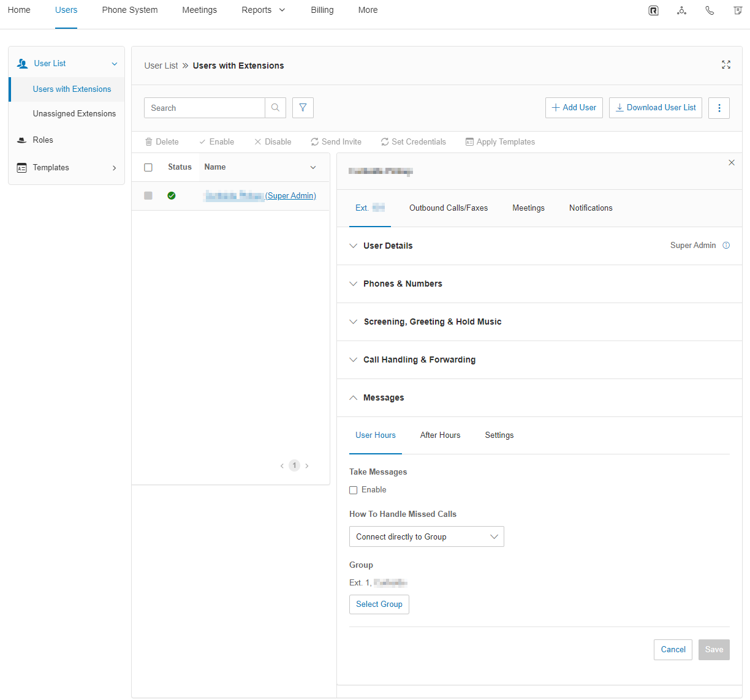Enable Take Messages checkbox

coord(354,490)
